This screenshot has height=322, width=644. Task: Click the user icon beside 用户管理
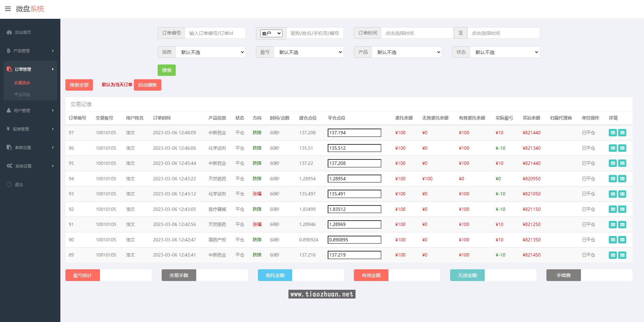point(9,110)
